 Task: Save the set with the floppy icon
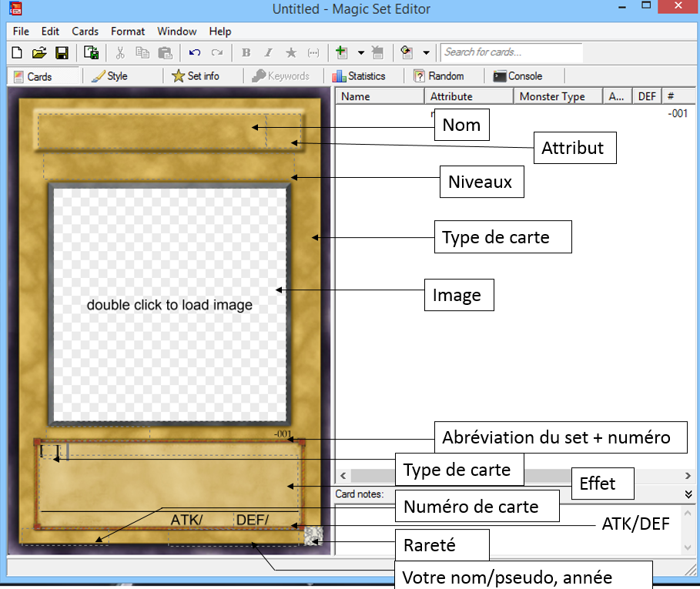(x=62, y=52)
